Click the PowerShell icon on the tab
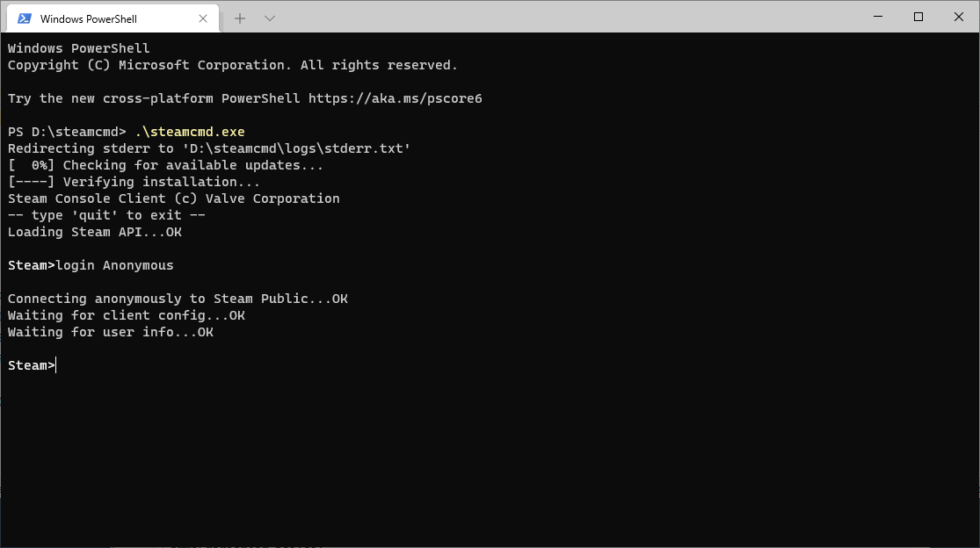Screen dimensions: 980x548 coord(24,18)
